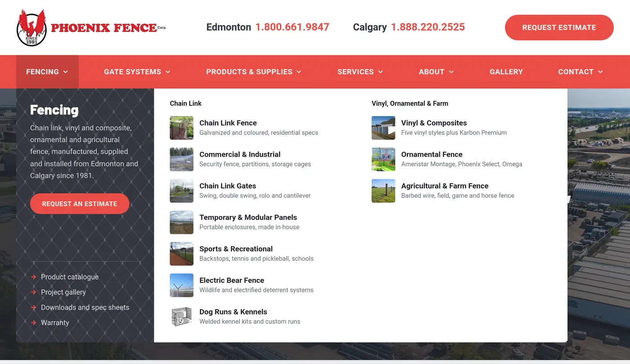Expand the Products & Supplies chevron

click(299, 72)
